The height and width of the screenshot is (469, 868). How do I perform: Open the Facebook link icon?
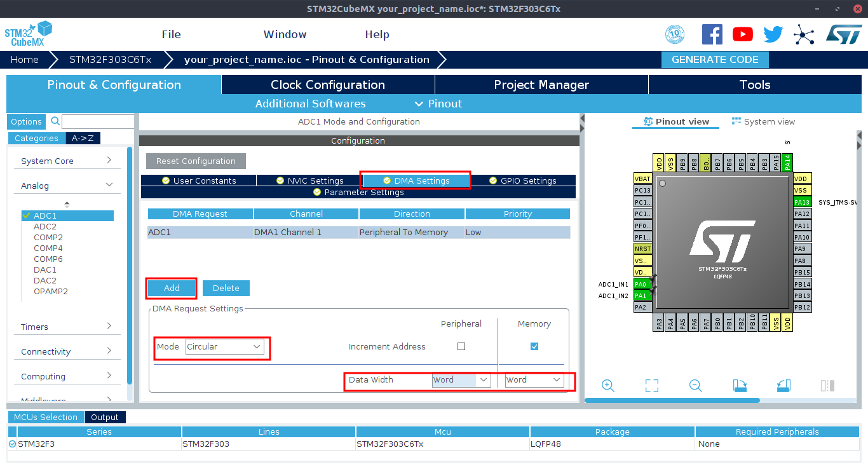tap(712, 34)
